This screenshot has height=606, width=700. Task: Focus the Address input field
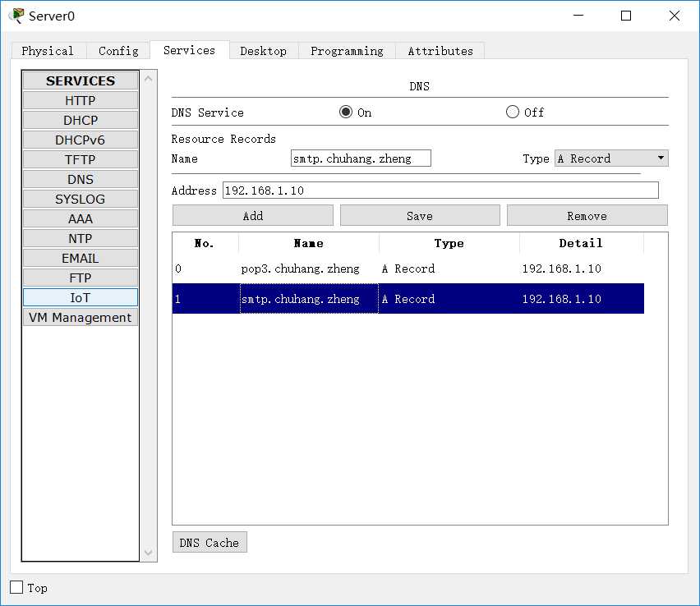[440, 191]
